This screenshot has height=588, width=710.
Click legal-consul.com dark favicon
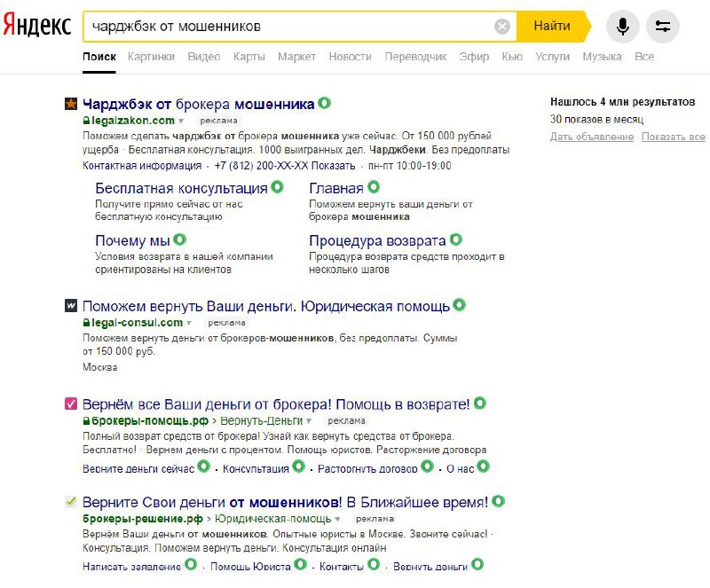coord(72,306)
